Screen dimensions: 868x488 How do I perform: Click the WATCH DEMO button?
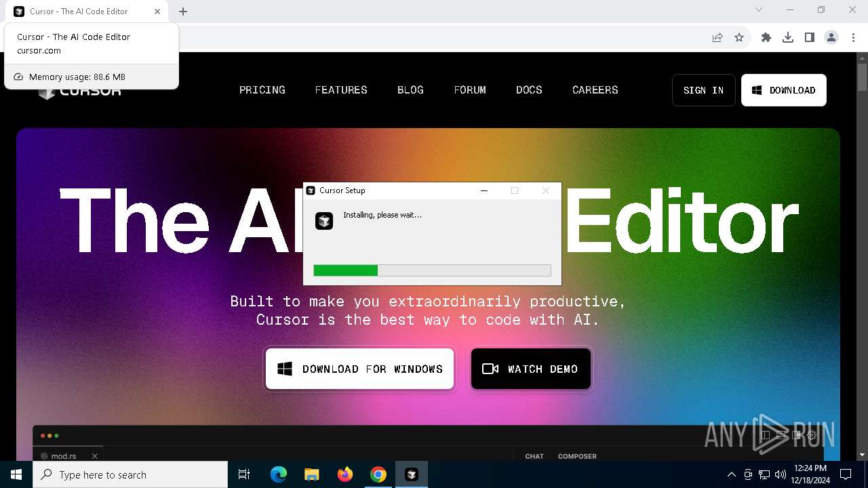530,369
